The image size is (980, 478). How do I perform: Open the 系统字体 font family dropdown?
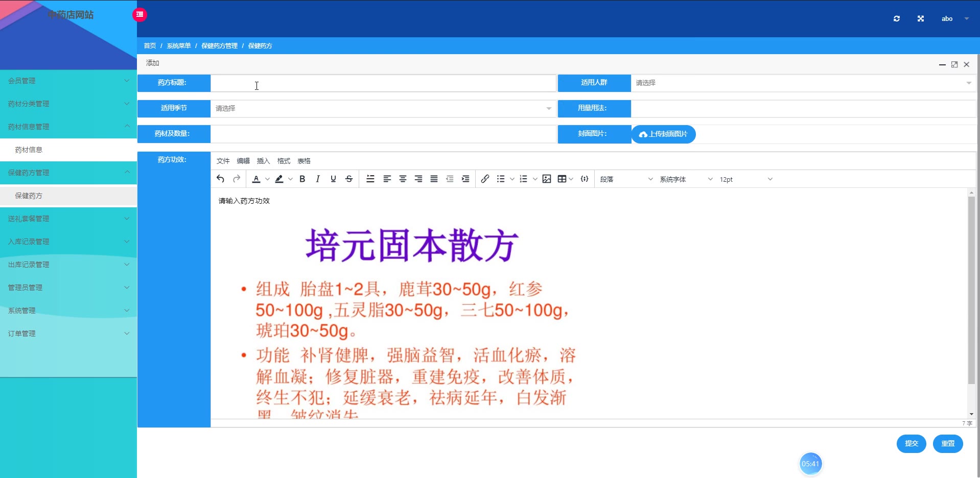pyautogui.click(x=686, y=179)
